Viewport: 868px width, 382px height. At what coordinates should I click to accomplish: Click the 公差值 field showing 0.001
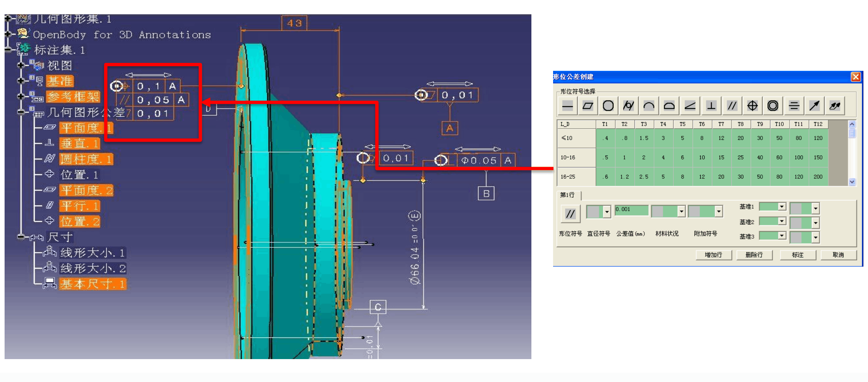coord(632,210)
